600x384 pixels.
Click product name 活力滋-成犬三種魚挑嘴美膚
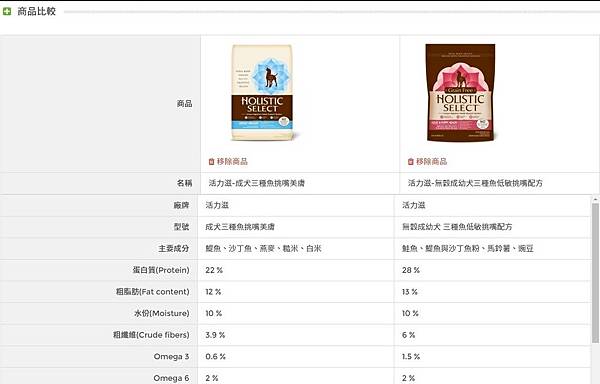[x=256, y=183]
